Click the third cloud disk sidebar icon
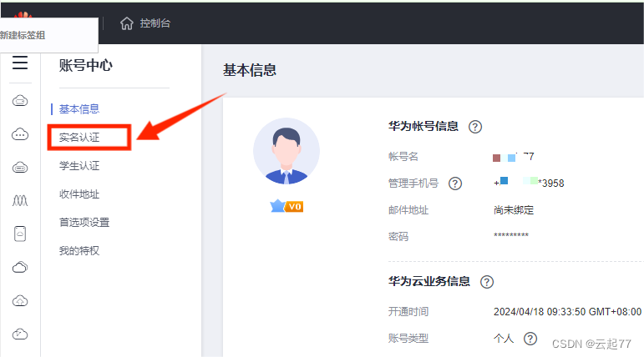Screen dimensions: 644x357 [20, 168]
